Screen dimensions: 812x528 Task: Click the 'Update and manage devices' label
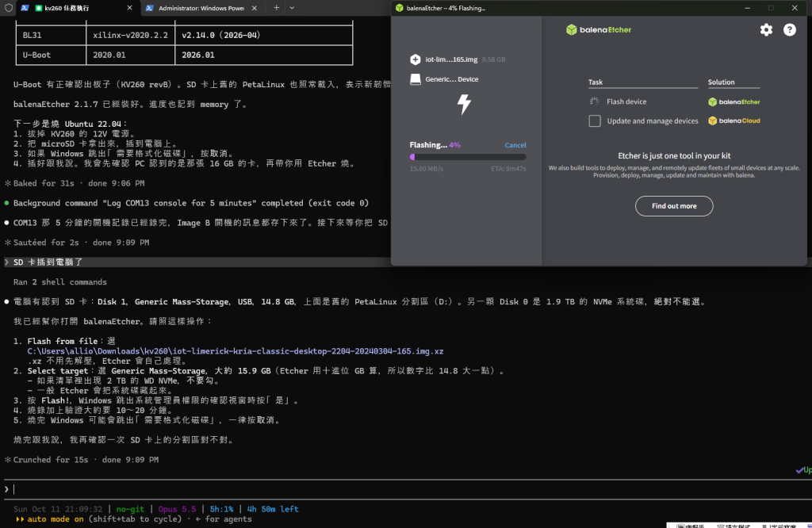[x=653, y=121]
